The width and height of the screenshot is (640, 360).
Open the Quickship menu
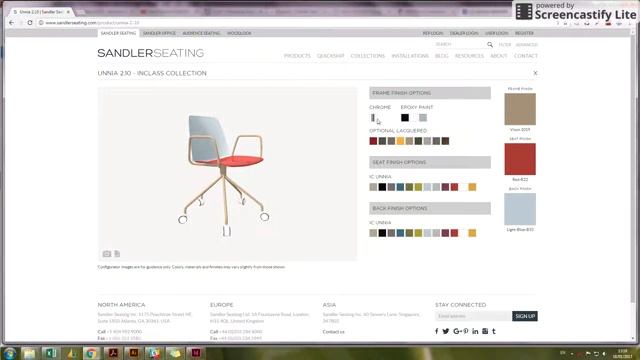pos(331,56)
